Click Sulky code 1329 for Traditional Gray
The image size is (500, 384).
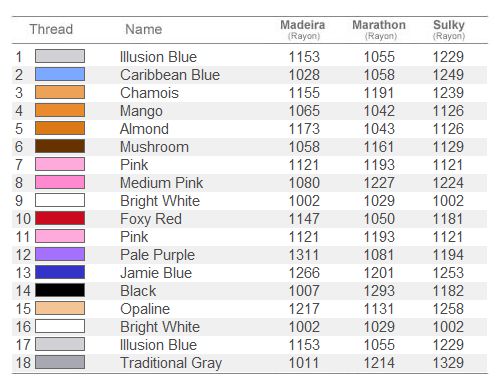[x=448, y=363]
